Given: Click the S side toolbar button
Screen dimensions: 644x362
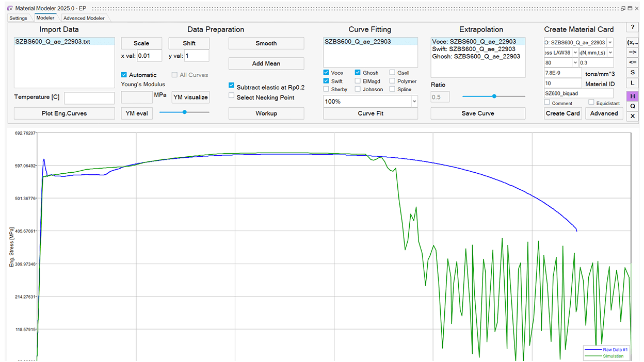Looking at the screenshot, I should point(632,72).
